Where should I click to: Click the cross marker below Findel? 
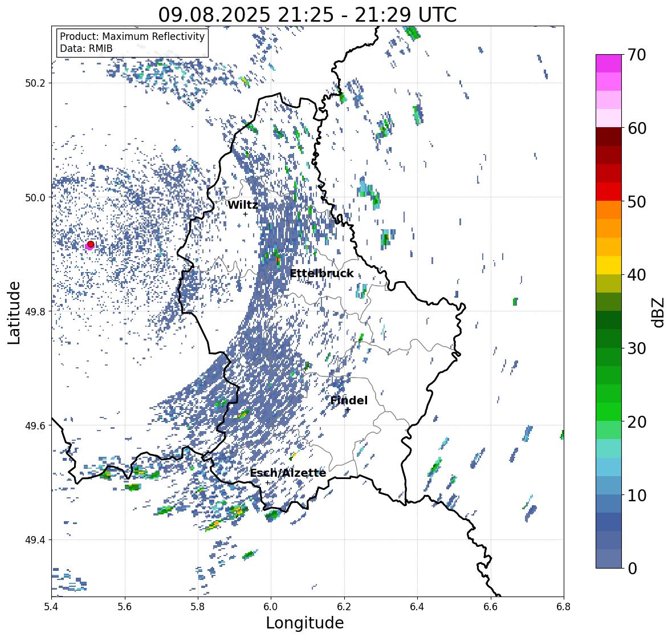coord(348,410)
